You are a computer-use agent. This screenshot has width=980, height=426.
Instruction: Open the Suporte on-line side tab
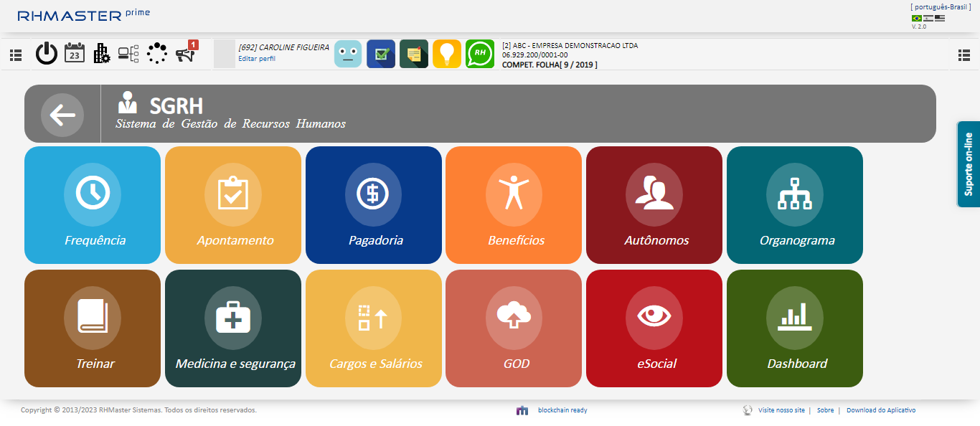969,164
